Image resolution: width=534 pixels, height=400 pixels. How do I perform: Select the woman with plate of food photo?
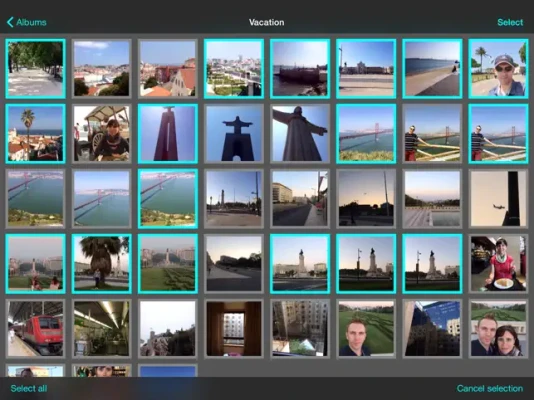pyautogui.click(x=498, y=263)
